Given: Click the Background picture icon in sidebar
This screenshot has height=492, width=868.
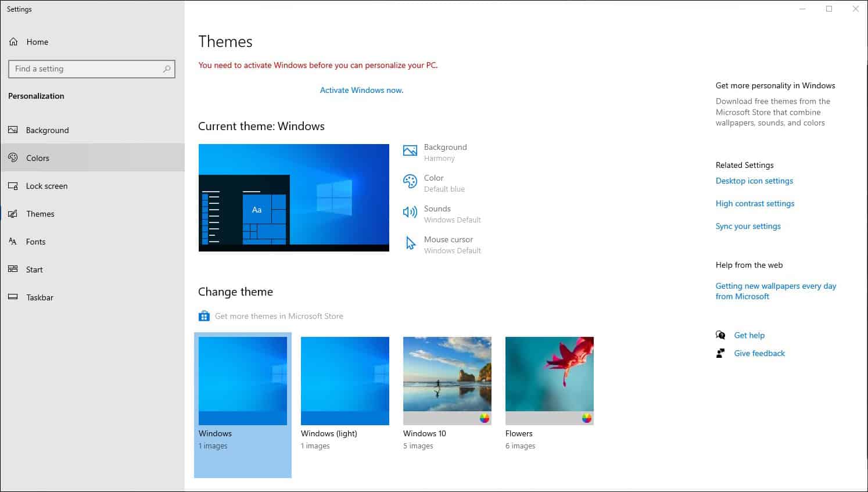Looking at the screenshot, I should click(x=13, y=130).
